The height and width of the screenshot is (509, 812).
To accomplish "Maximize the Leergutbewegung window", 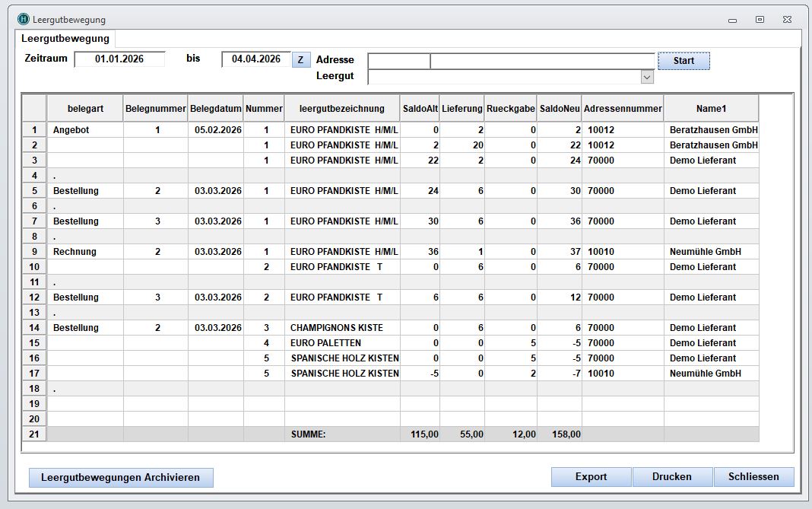I will [760, 20].
